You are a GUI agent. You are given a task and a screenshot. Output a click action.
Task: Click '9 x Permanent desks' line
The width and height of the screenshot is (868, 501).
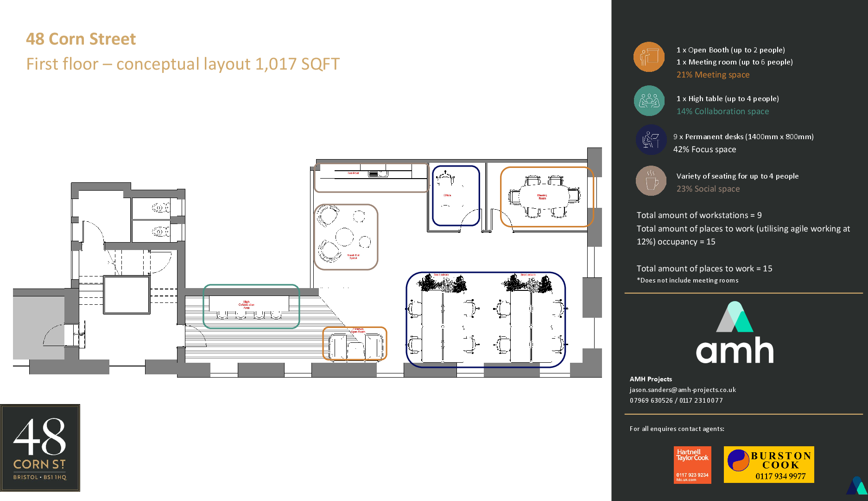click(743, 137)
